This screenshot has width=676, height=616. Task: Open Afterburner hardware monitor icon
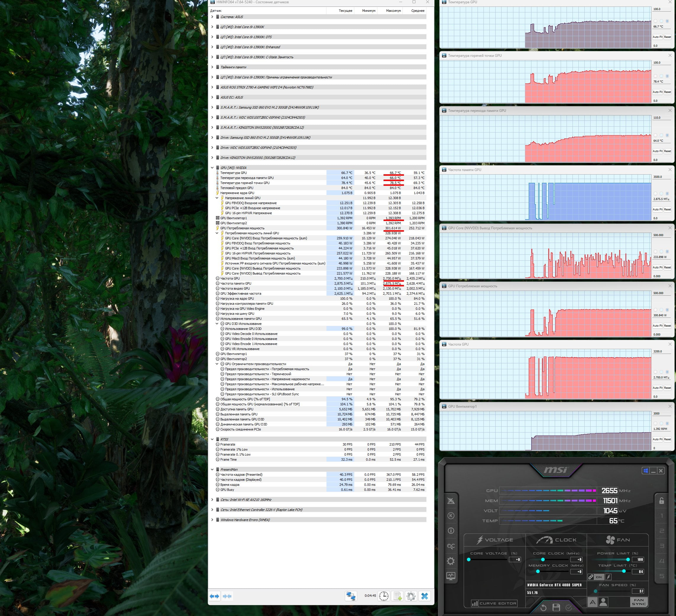point(451,576)
